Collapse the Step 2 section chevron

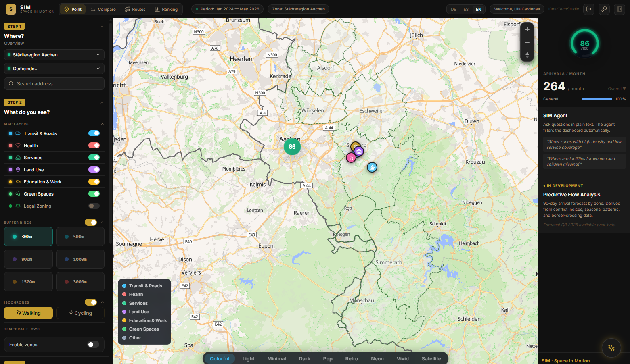(102, 103)
